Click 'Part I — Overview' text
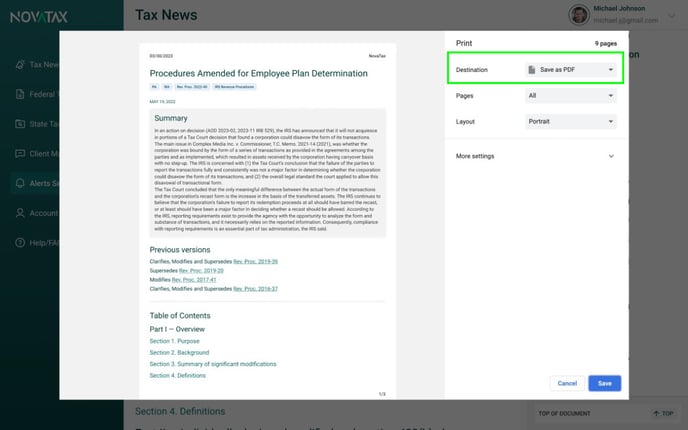This screenshot has height=430, width=688. point(177,329)
